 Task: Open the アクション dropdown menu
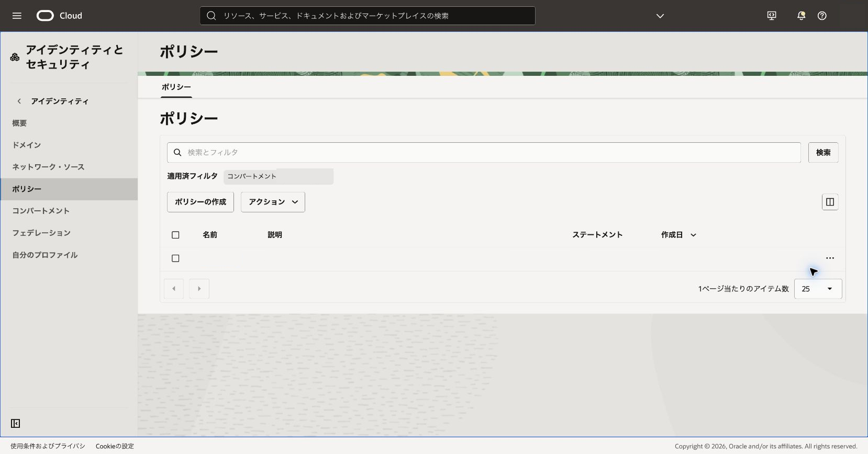point(273,202)
